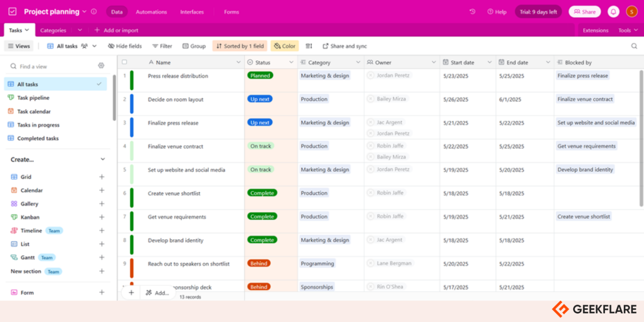
Task: Click the Airtable checkmark logo
Action: coord(12,11)
